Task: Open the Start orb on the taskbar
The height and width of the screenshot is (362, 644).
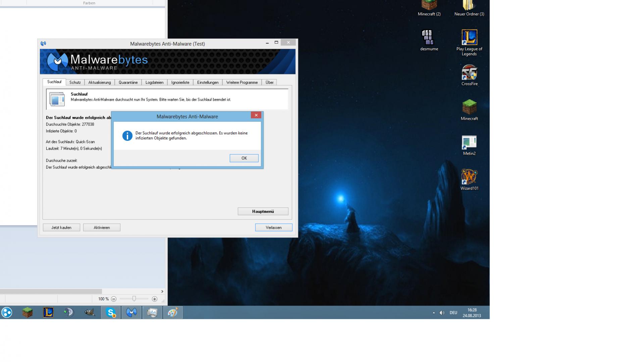Action: coord(7,312)
